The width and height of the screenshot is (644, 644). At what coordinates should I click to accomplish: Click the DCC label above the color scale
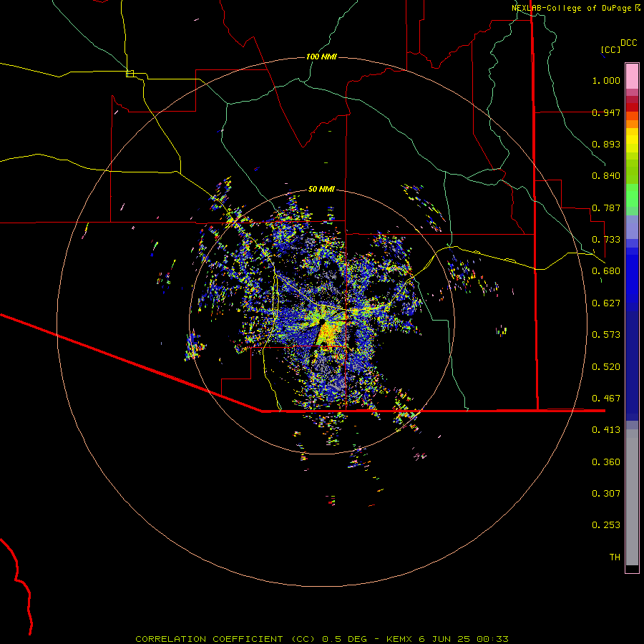629,43
